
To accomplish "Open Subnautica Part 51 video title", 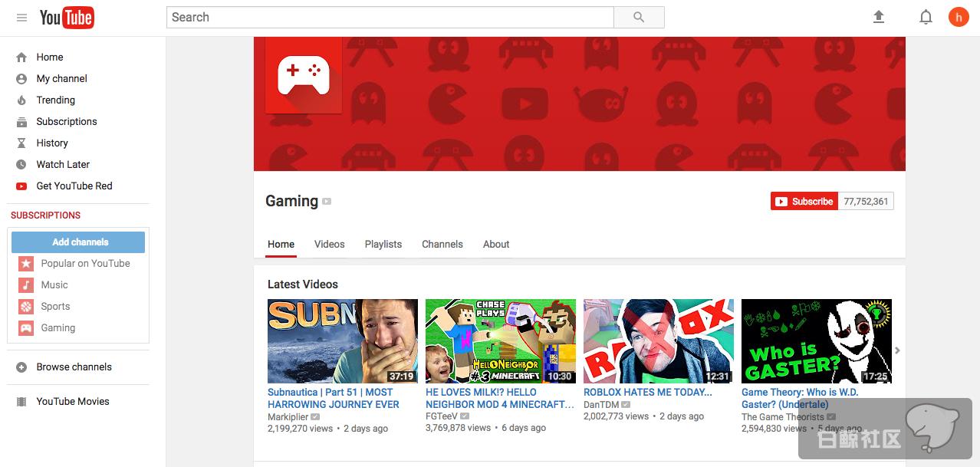I will point(334,398).
